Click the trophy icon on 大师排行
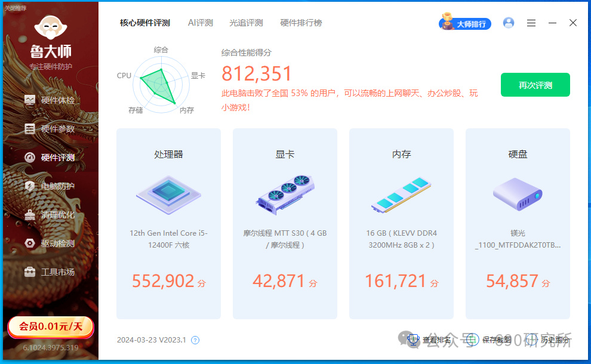This screenshot has height=364, width=591. point(447,21)
